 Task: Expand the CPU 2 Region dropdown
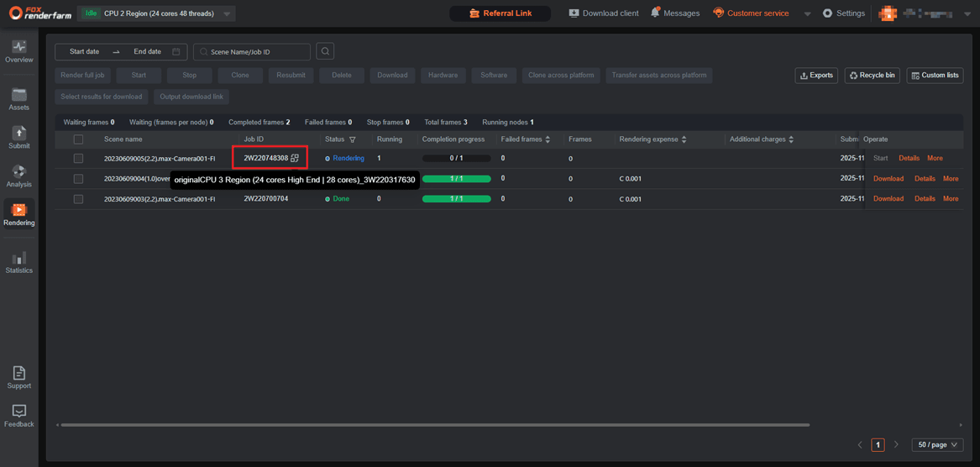[x=227, y=13]
